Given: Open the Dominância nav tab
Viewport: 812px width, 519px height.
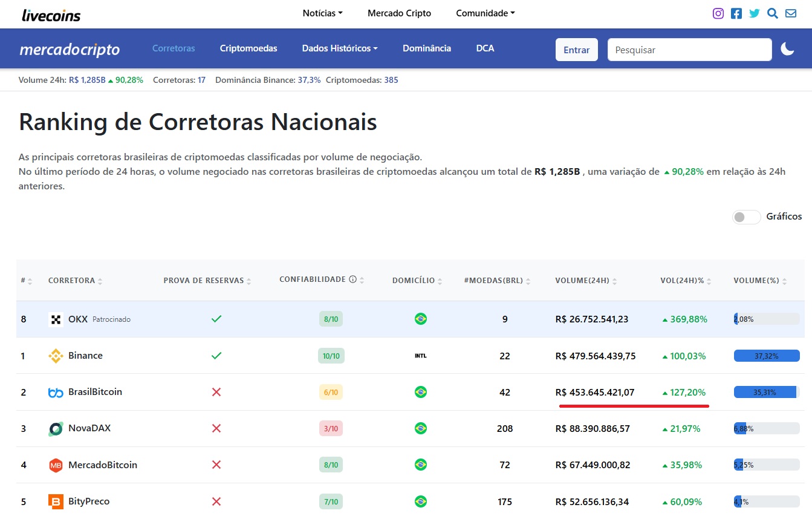Looking at the screenshot, I should click(x=427, y=48).
